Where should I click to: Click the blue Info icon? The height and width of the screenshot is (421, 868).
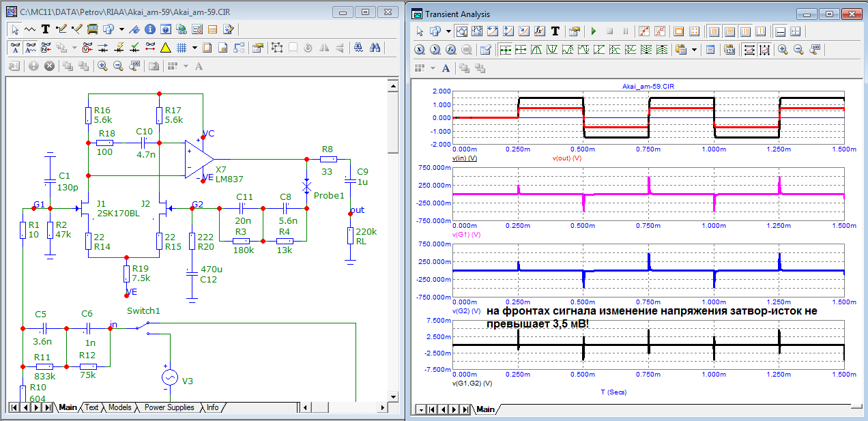149,29
